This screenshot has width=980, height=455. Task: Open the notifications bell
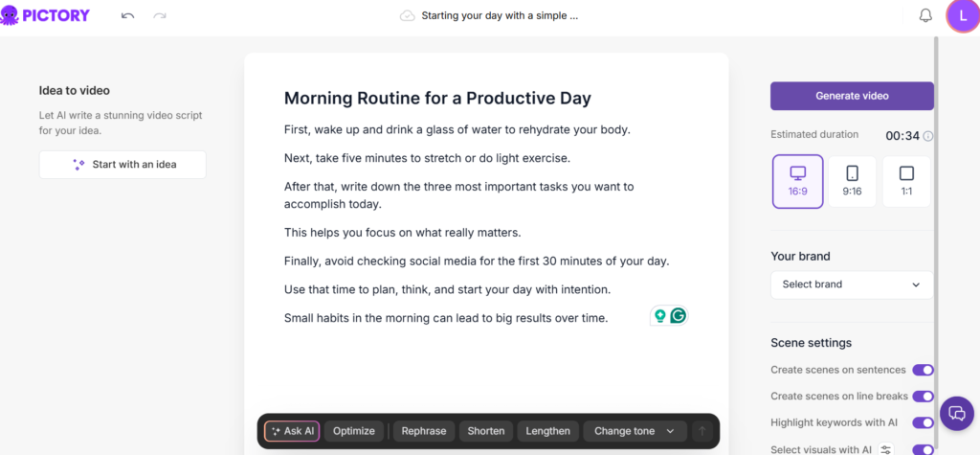pos(925,15)
